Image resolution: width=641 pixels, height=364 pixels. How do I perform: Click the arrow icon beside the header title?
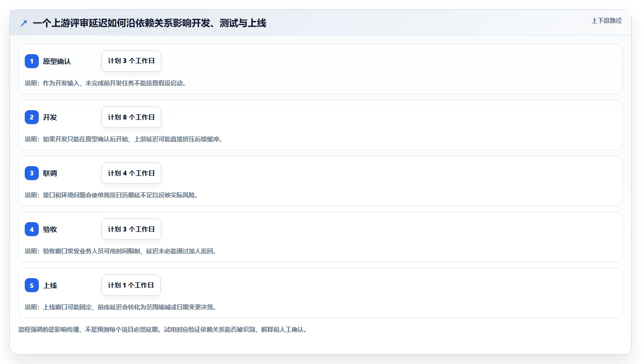tap(24, 23)
